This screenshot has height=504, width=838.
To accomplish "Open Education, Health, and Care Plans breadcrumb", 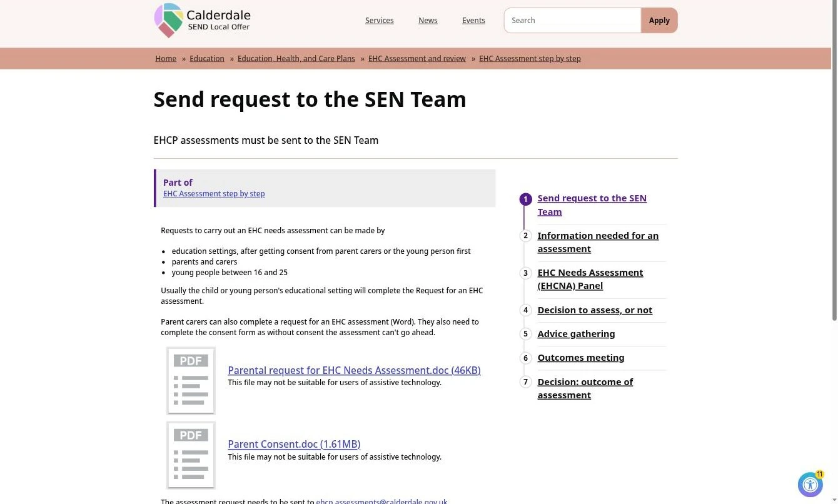I will [296, 58].
